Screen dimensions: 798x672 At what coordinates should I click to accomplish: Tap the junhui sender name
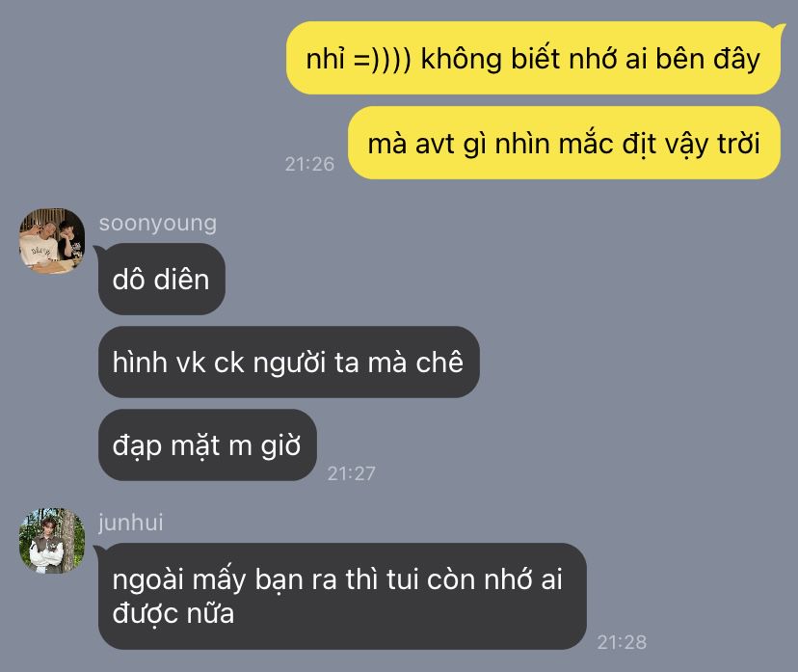click(131, 523)
